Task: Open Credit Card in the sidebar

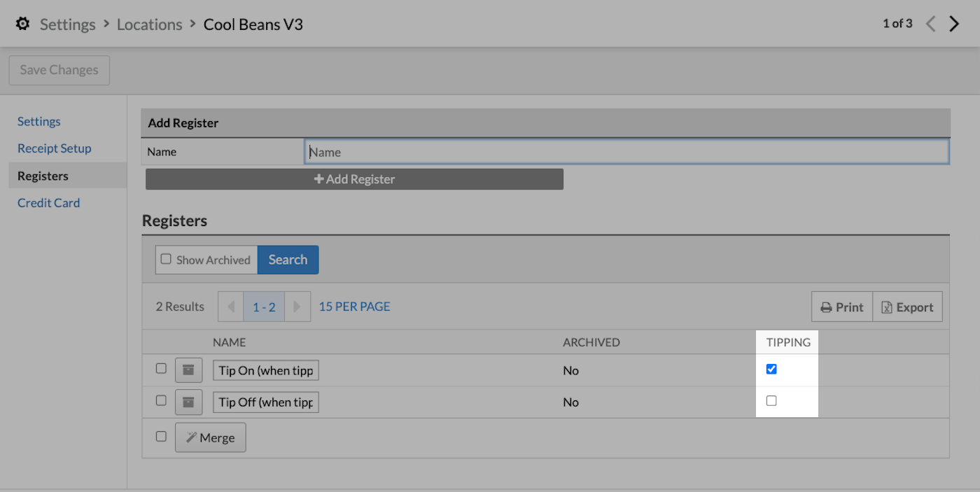Action: click(49, 203)
